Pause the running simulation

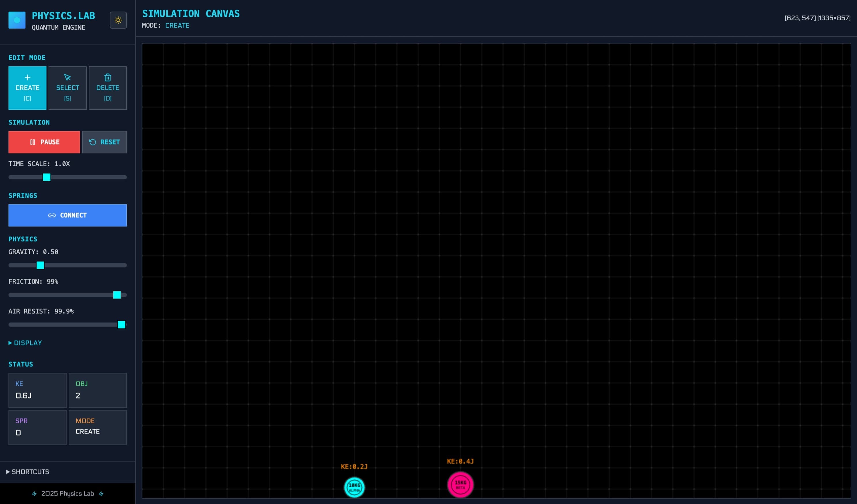pyautogui.click(x=44, y=142)
